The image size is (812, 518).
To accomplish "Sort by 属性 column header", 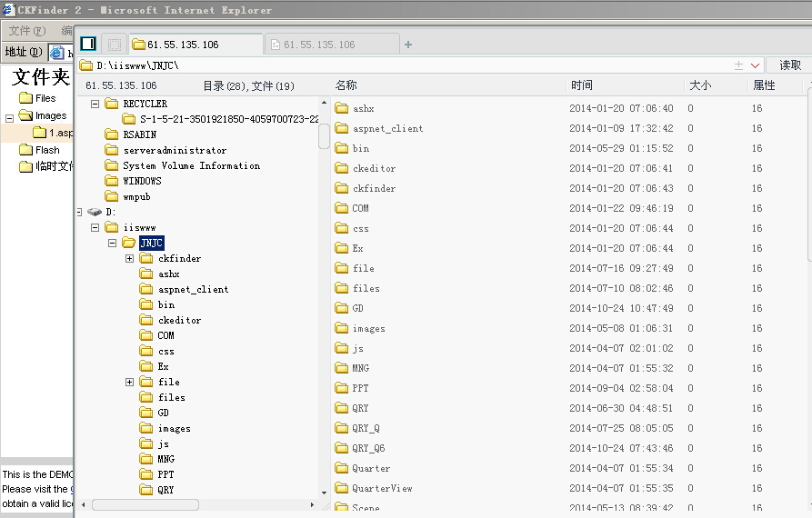I will point(764,85).
